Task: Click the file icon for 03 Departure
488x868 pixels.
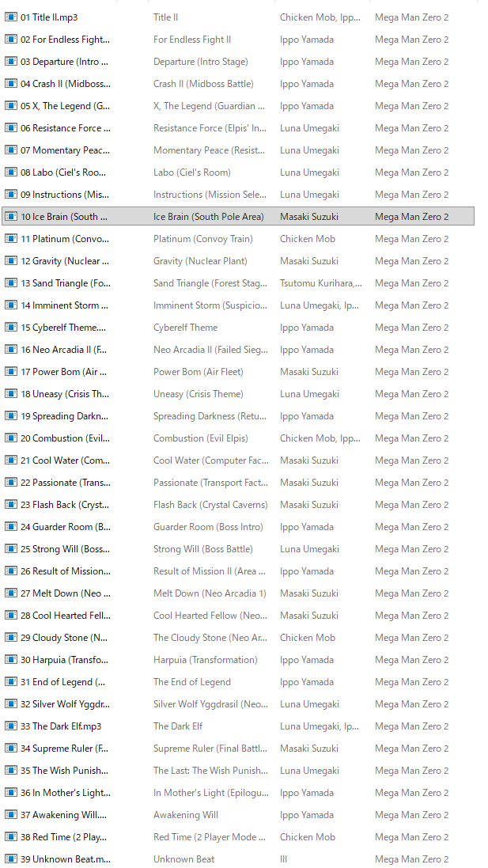Action: 10,62
